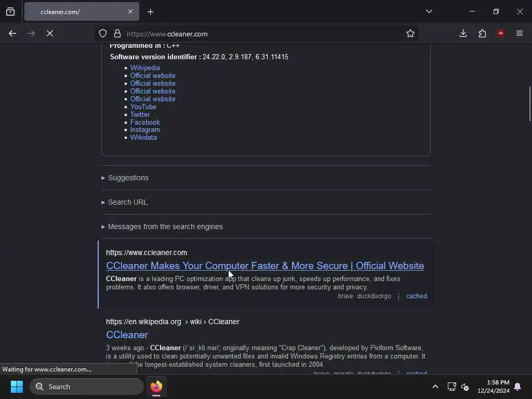Open the tracking protection shield icon

[x=103, y=34]
